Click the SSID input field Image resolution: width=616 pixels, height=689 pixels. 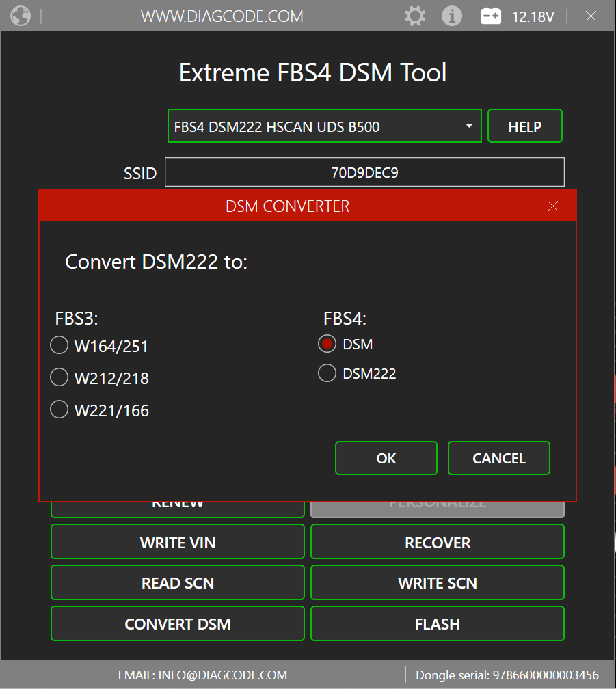364,172
